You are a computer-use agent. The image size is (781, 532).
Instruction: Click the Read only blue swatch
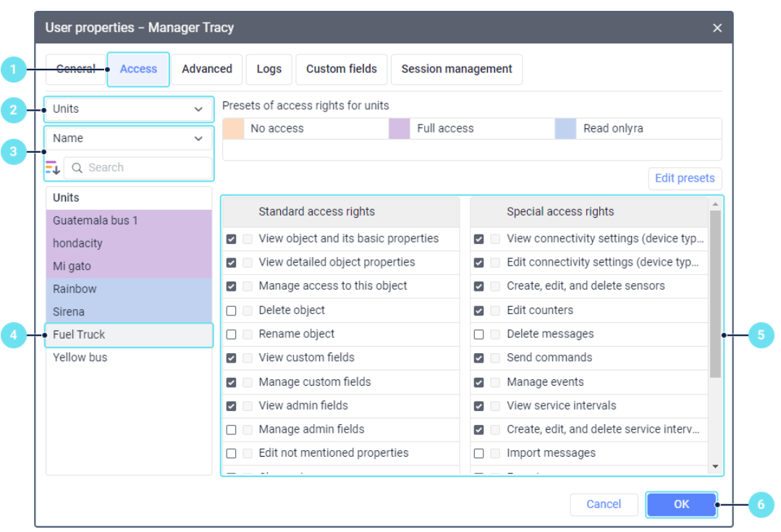point(565,129)
